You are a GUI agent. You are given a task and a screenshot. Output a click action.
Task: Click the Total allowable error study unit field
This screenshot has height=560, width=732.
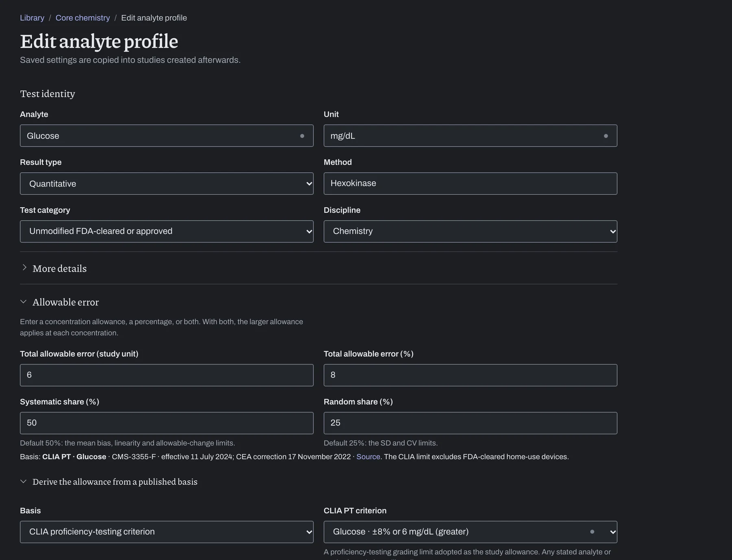click(x=167, y=375)
